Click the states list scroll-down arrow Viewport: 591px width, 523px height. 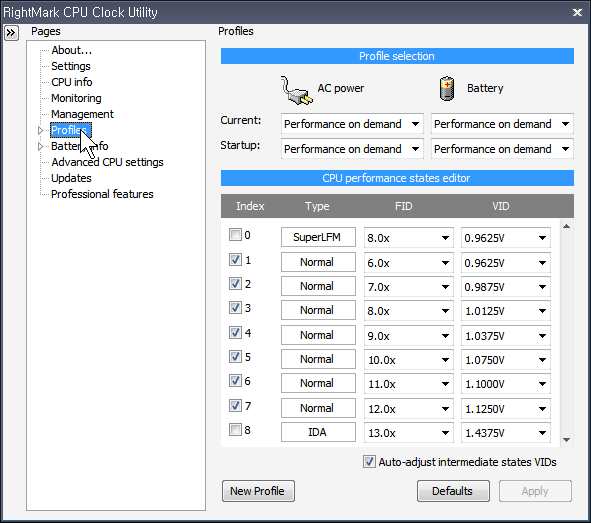coord(566,440)
